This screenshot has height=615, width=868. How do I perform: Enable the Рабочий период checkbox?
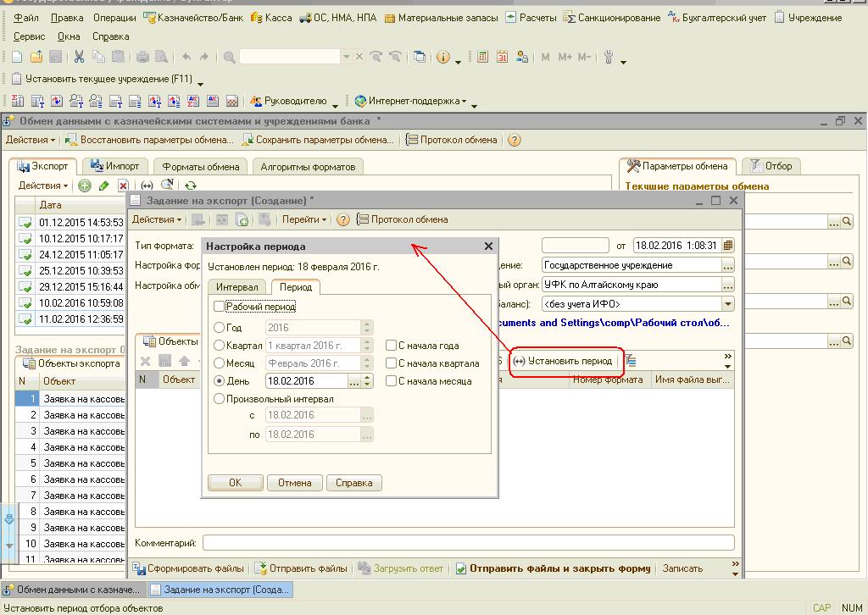[220, 307]
